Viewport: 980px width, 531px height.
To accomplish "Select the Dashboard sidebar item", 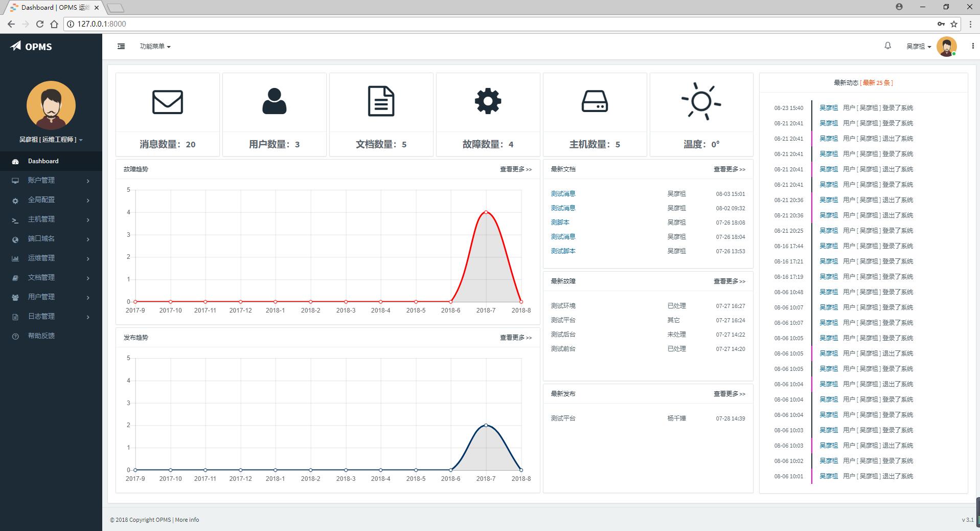I will point(51,161).
